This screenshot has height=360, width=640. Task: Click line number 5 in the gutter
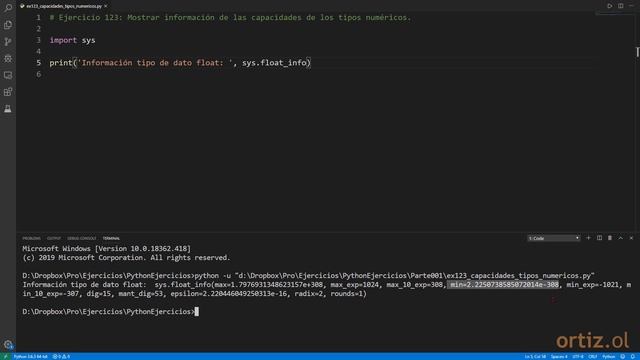(38, 63)
